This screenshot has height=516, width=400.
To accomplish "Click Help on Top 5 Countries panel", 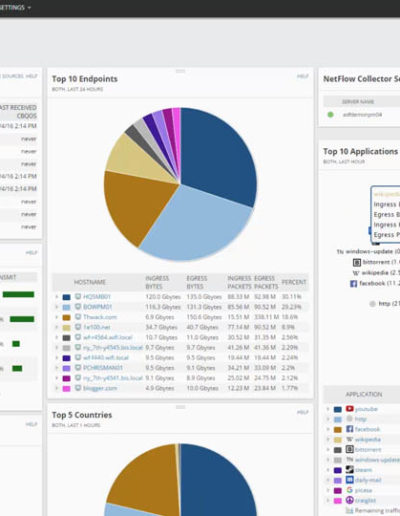I will (x=303, y=412).
